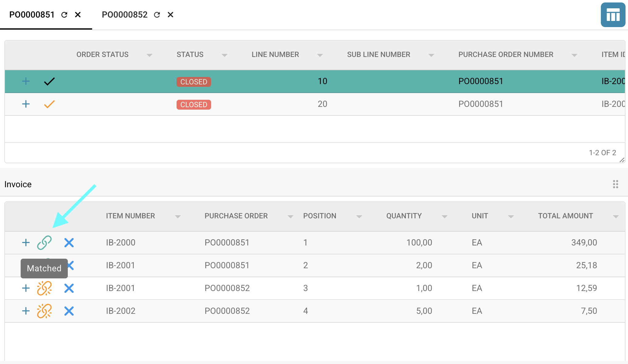Click the orange unmatched link icon for IB-2002
Viewport: 628px width, 364px height.
(x=44, y=311)
